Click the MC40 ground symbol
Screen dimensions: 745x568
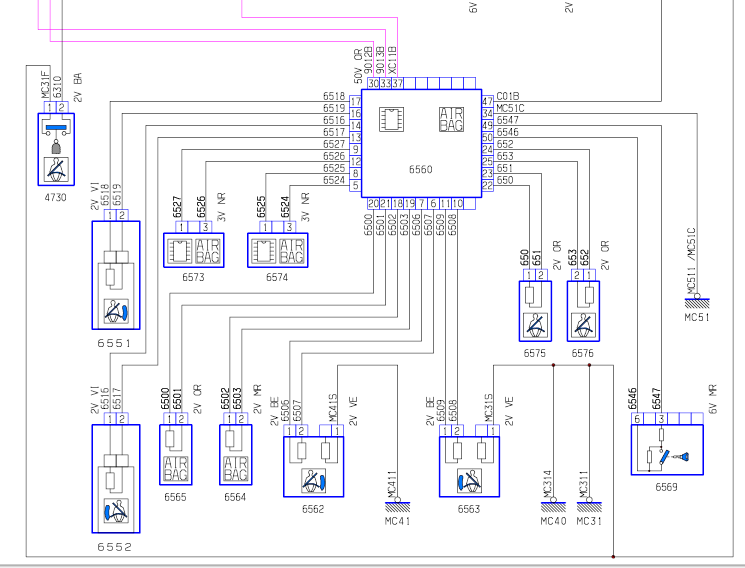[554, 505]
